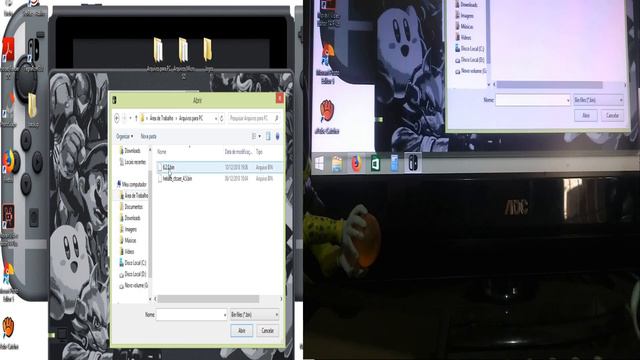
Task: Select Documentos in the navigation pane
Action: tap(131, 207)
